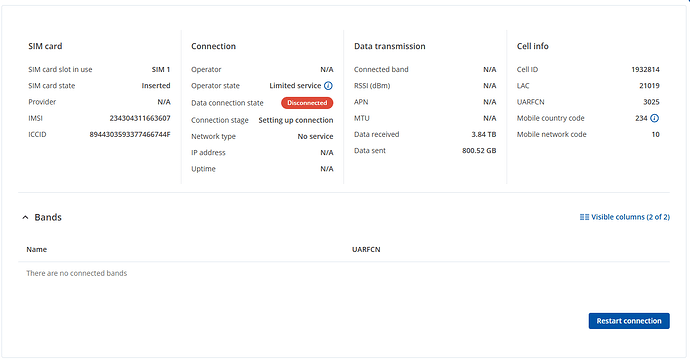Click the columns icon of Visible columns
Image resolution: width=690 pixels, height=362 pixels.
coord(584,217)
